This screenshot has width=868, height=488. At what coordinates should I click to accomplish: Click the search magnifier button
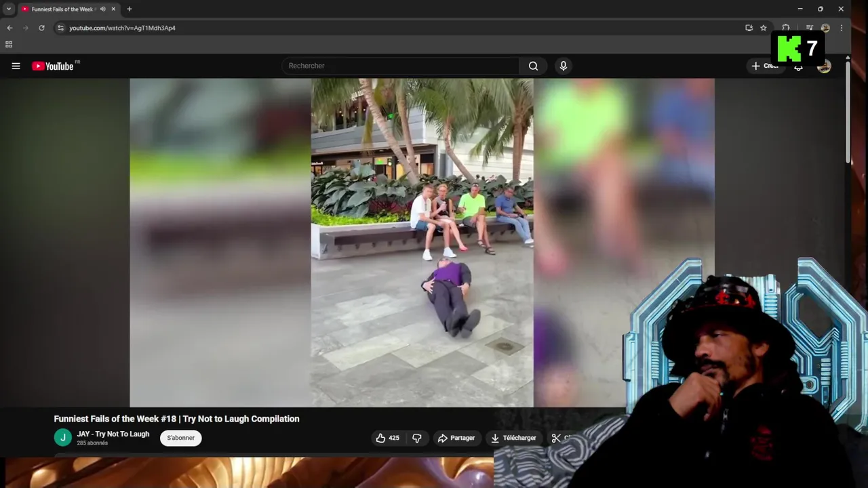point(533,66)
